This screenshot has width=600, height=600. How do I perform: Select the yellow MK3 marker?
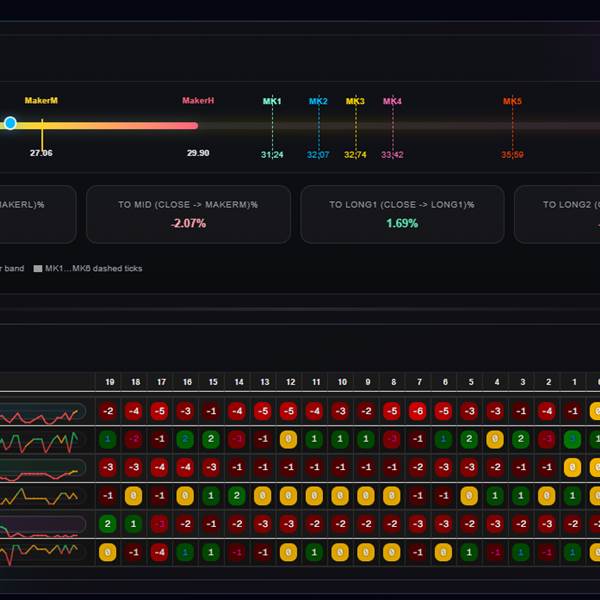pyautogui.click(x=355, y=102)
